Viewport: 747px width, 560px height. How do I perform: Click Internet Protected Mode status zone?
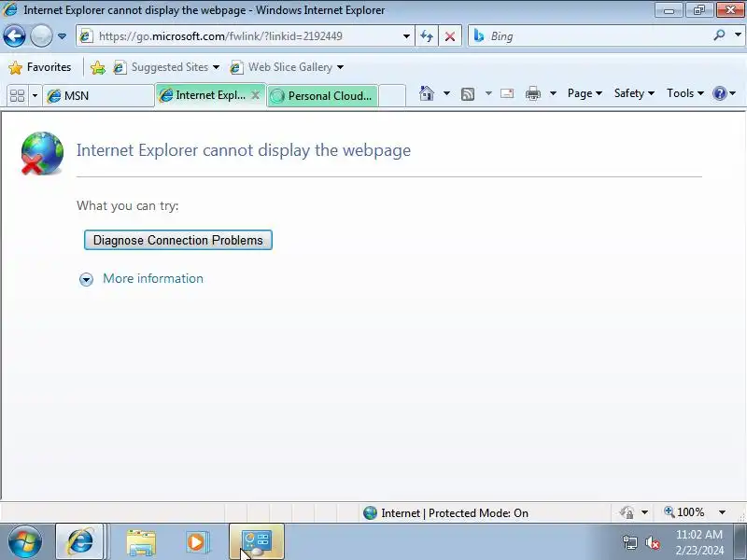coord(446,512)
